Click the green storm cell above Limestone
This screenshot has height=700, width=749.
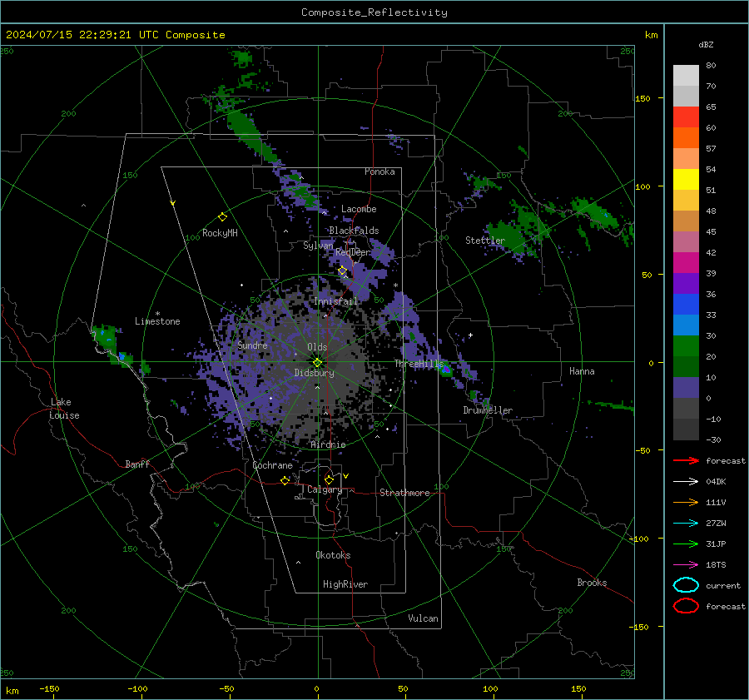pos(105,335)
